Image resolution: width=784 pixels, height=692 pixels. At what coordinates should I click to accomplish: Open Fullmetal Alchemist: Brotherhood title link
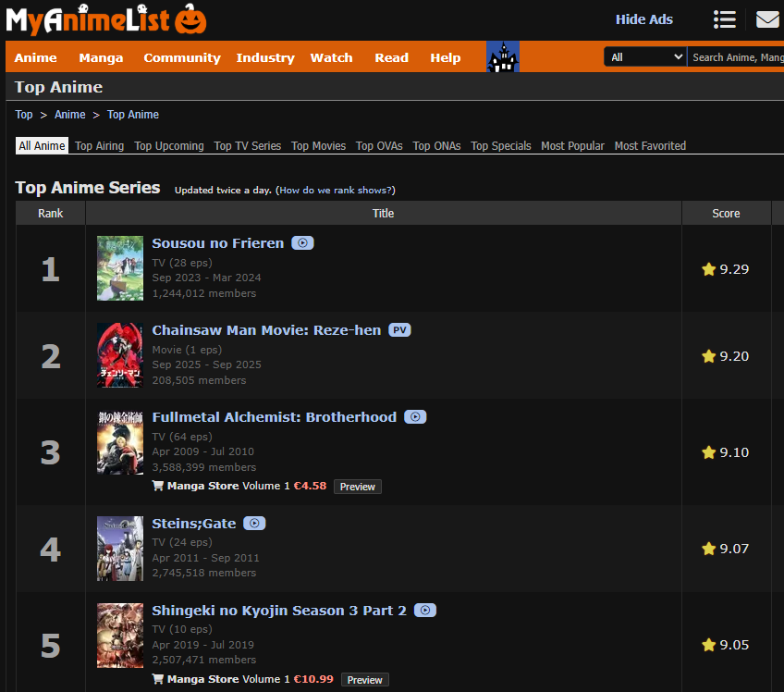(274, 417)
